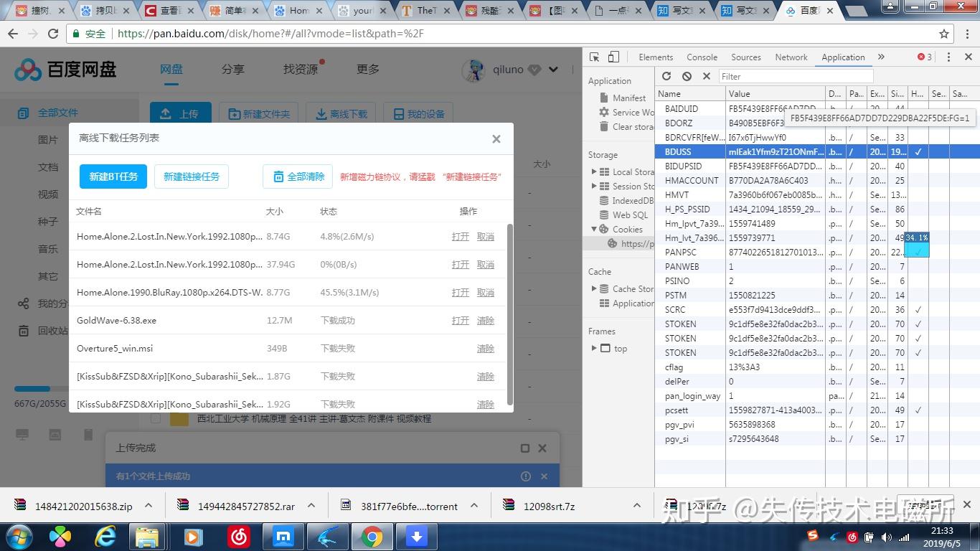Click the Sogou input method tray icon
The width and height of the screenshot is (980, 551).
812,536
